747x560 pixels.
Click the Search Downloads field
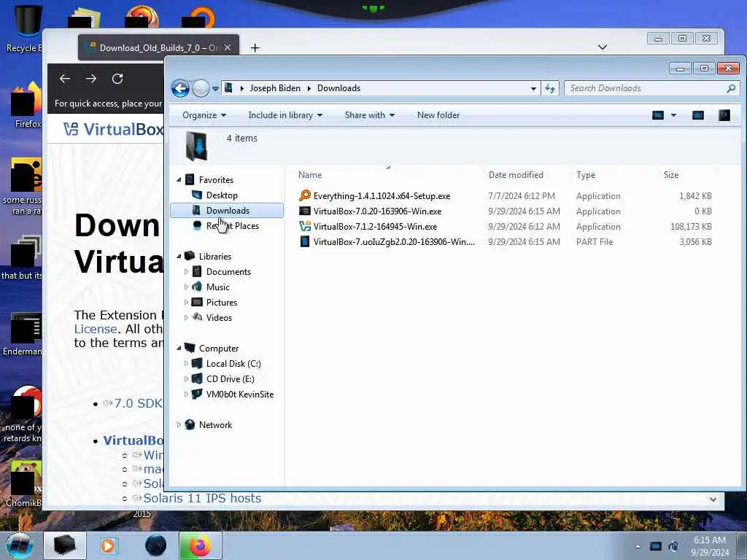click(651, 88)
